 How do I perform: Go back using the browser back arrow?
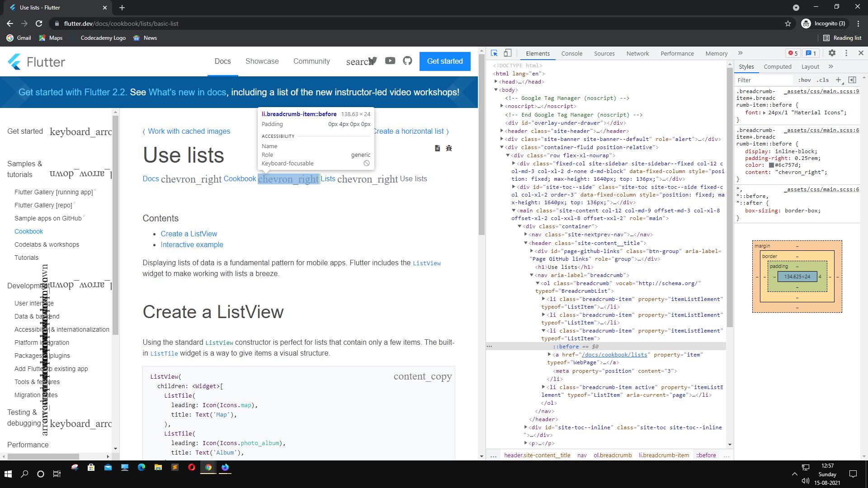(x=10, y=23)
